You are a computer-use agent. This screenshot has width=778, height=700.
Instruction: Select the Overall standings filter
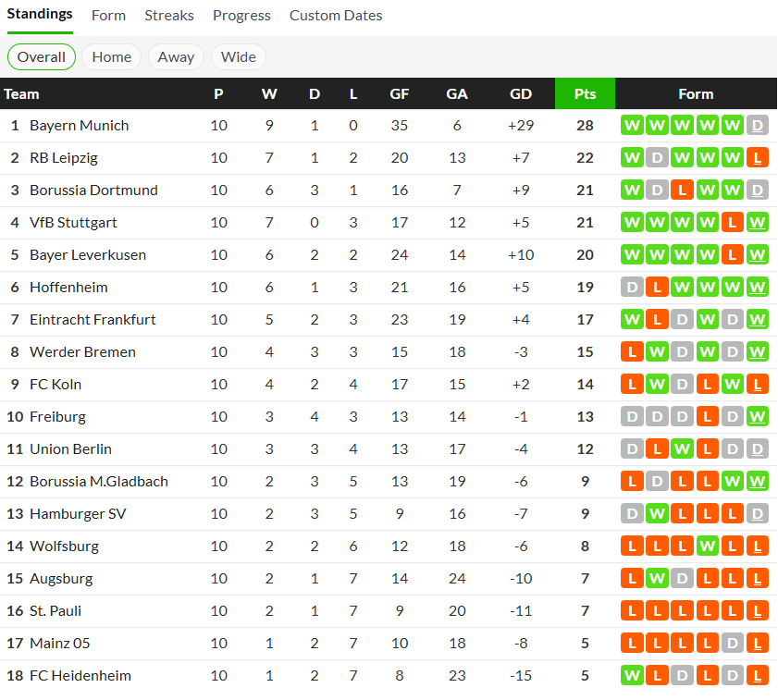pos(42,57)
